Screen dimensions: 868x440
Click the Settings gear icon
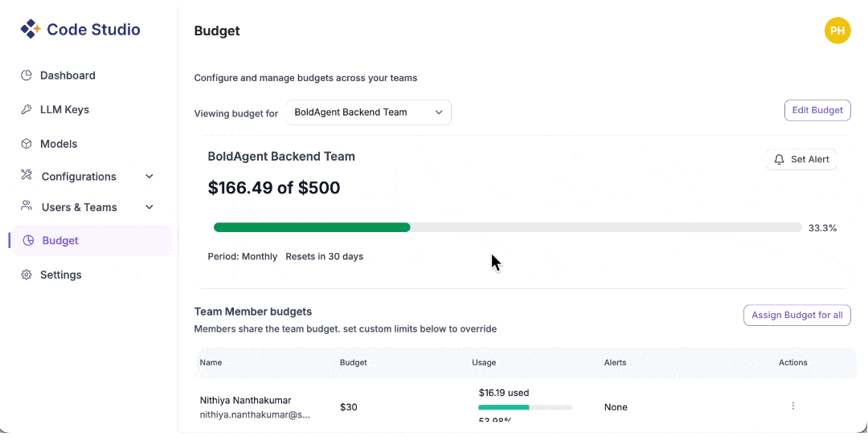pyautogui.click(x=26, y=275)
